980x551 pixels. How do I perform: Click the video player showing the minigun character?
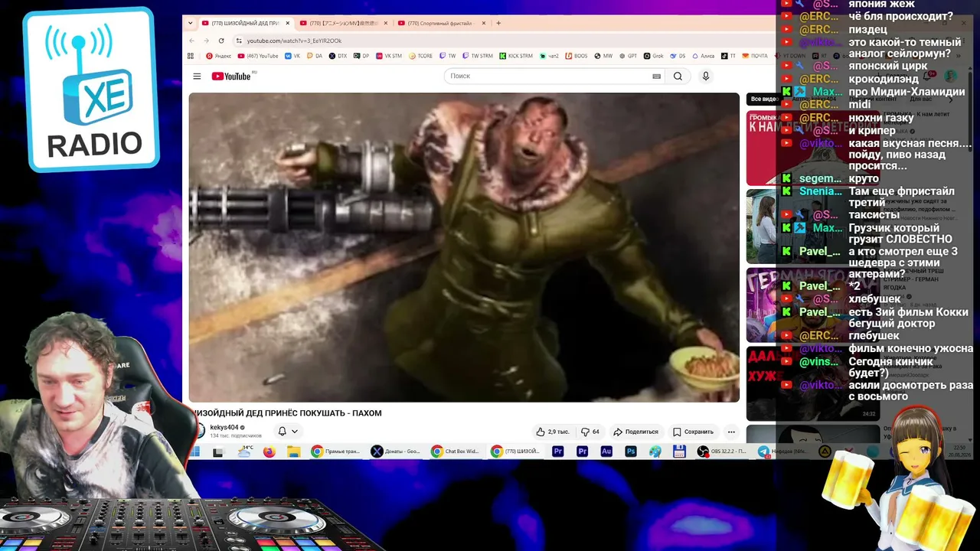click(464, 247)
